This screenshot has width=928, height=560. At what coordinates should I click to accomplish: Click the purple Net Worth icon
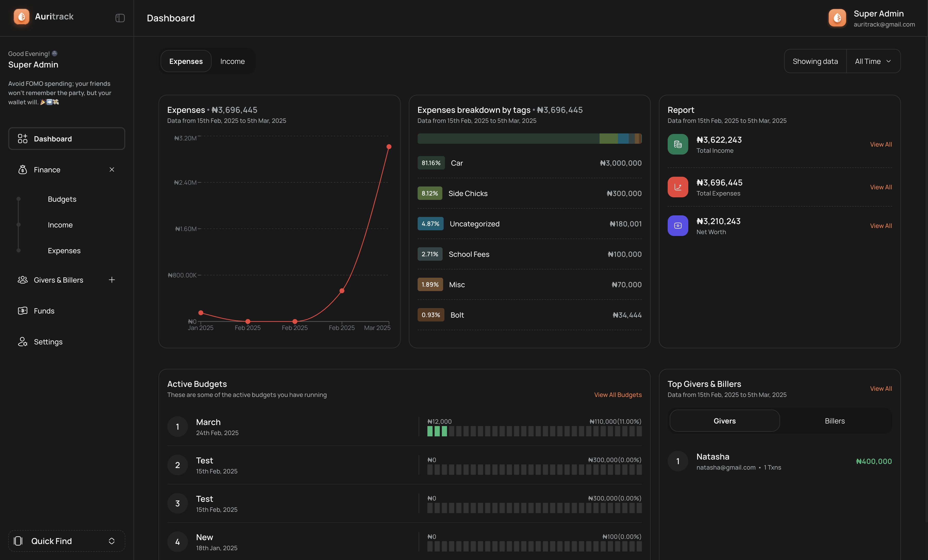click(x=677, y=226)
